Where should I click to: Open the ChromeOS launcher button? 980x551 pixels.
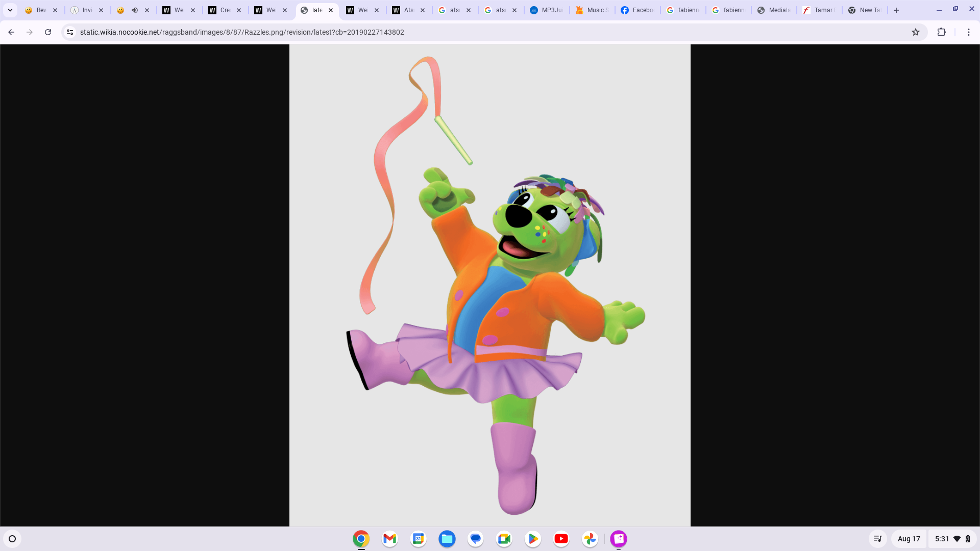point(12,539)
